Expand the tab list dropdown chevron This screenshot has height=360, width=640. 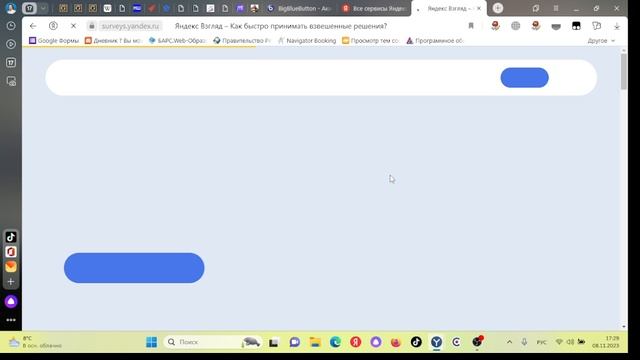click(x=43, y=8)
